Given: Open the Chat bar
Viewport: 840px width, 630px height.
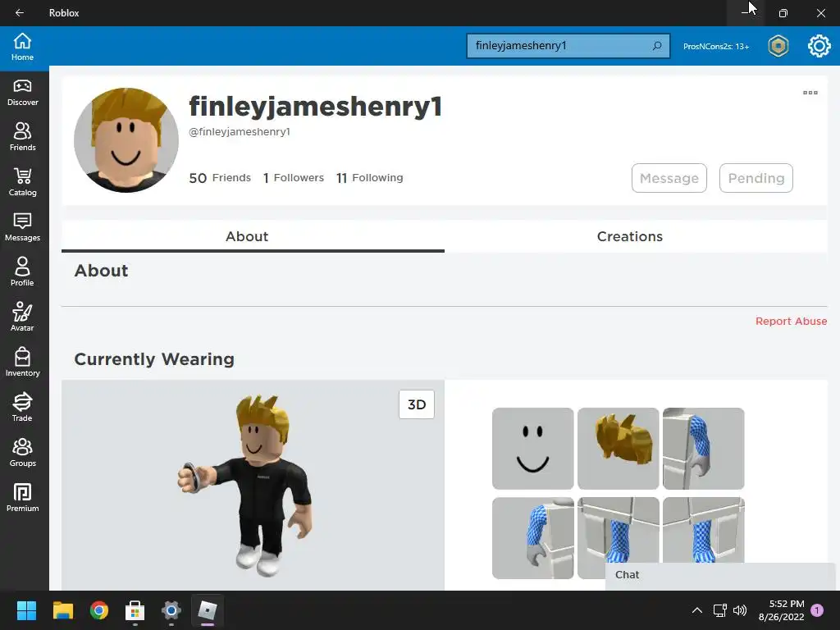Looking at the screenshot, I should point(720,575).
